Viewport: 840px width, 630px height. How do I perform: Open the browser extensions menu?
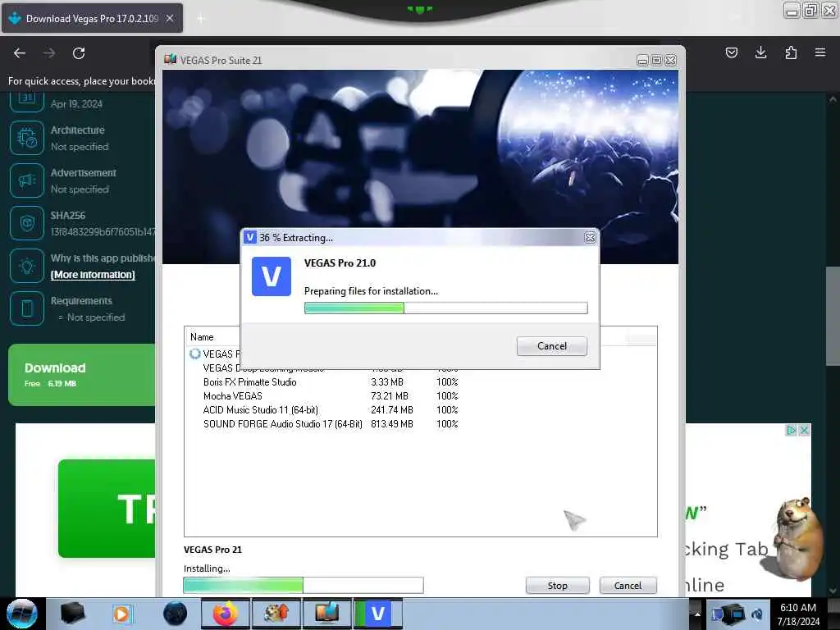coord(791,52)
